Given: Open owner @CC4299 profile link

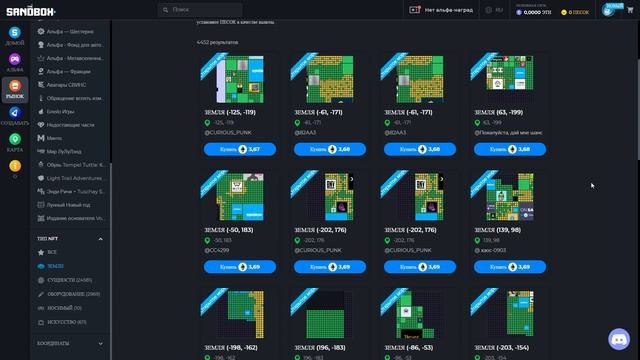Looking at the screenshot, I should 217,250.
